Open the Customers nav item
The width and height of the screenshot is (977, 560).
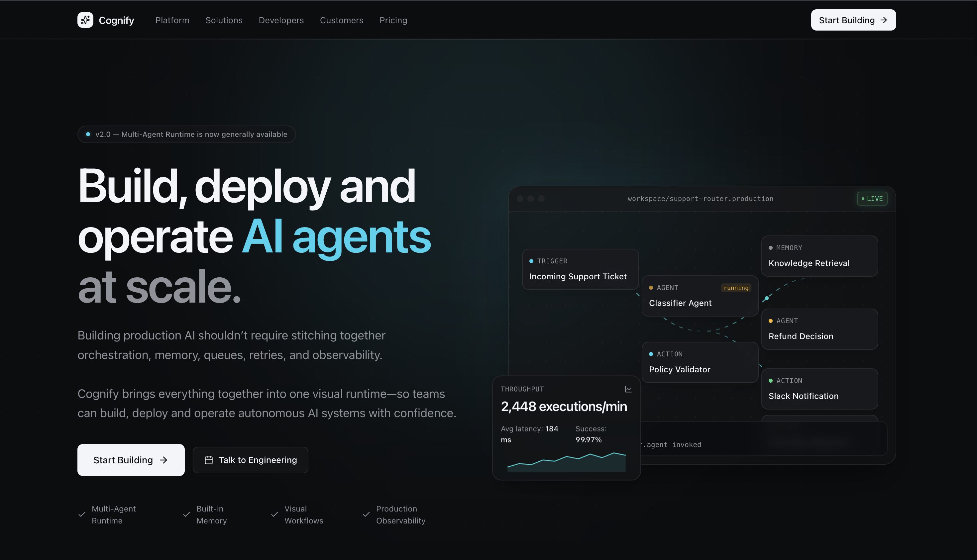click(341, 20)
